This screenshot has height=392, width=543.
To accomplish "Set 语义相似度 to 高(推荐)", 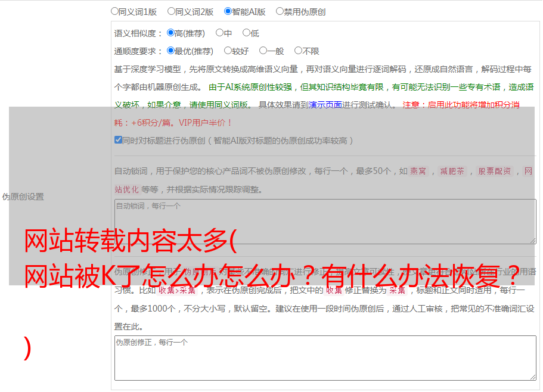I will (x=170, y=33).
